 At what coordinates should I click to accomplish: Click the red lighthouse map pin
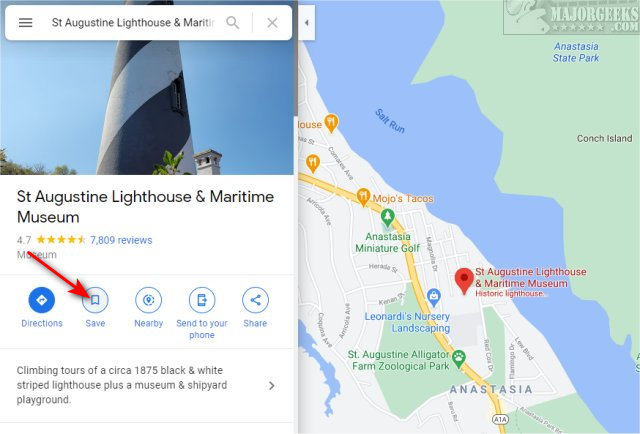(464, 280)
